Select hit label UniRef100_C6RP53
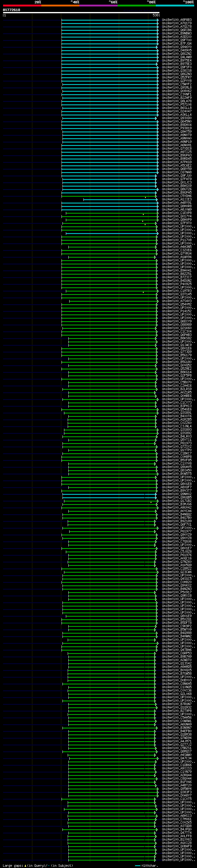 177,653
